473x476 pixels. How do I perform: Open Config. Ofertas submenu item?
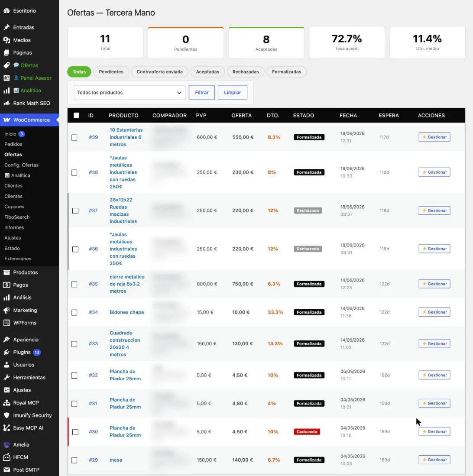21,165
